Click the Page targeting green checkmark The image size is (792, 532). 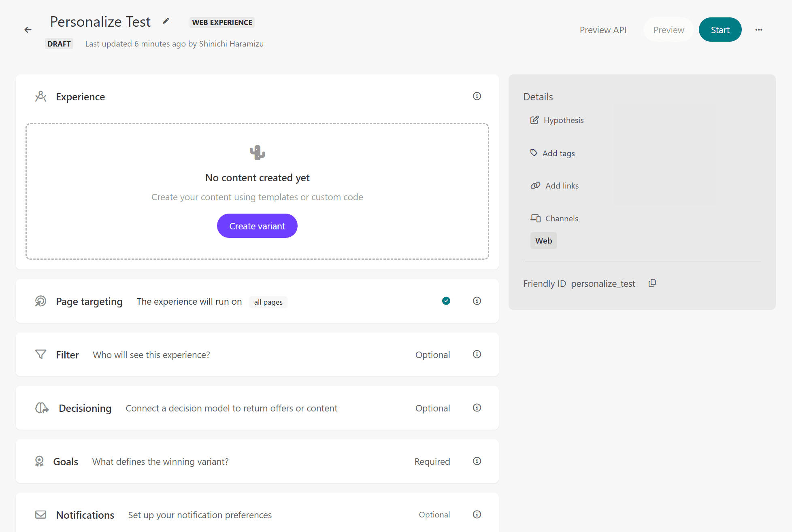pos(446,301)
